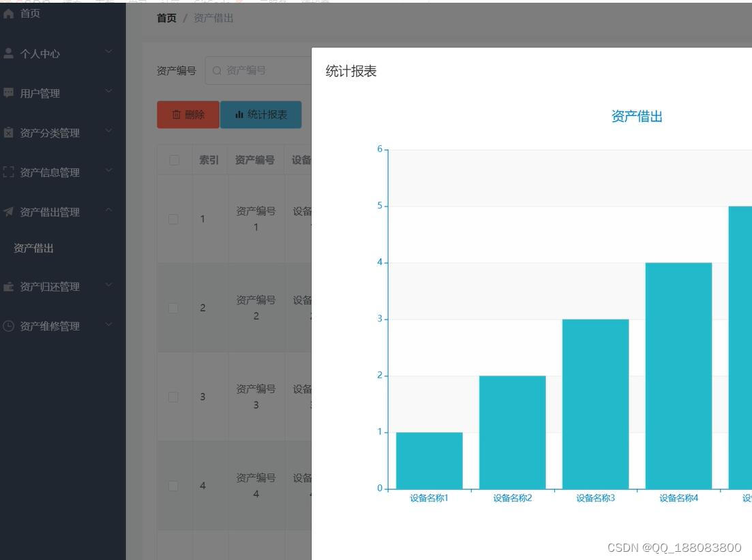Image resolution: width=752 pixels, height=560 pixels.
Task: Click the clock icon beside 资产维修管理
Action: [7, 326]
